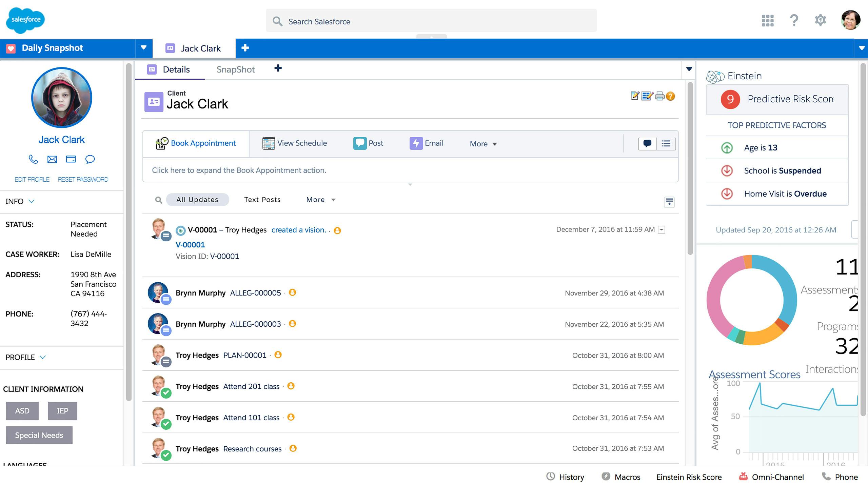Click the edit pencil icon in client header
Screen dimensions: 868x486
(635, 96)
